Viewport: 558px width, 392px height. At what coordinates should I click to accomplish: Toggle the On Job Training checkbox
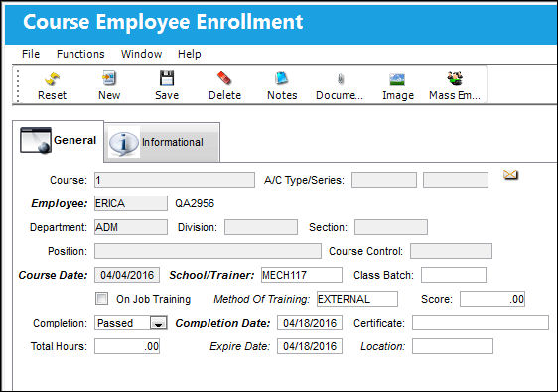coord(101,299)
